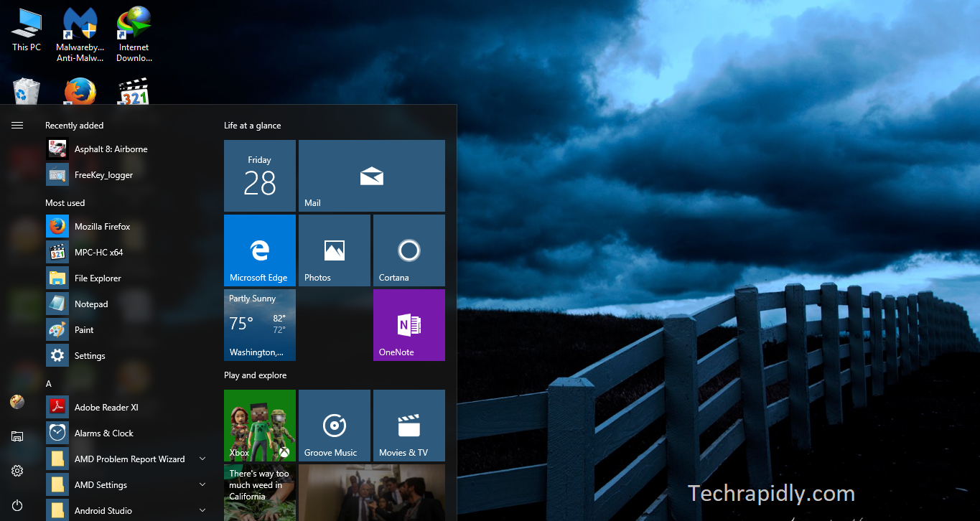Launch Mozilla Firefox from Most used
This screenshot has width=980, height=521.
(126, 227)
